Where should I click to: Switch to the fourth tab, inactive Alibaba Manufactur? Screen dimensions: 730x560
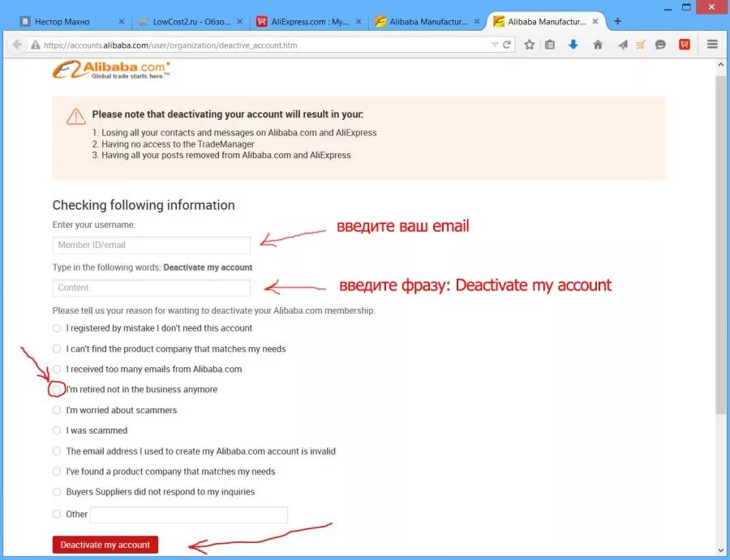click(427, 21)
